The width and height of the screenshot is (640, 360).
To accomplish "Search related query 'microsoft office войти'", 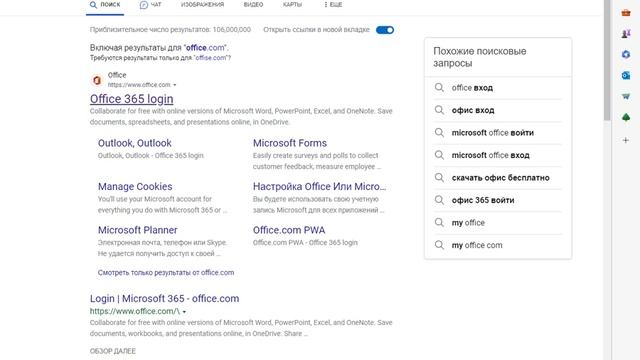I will [x=493, y=133].
